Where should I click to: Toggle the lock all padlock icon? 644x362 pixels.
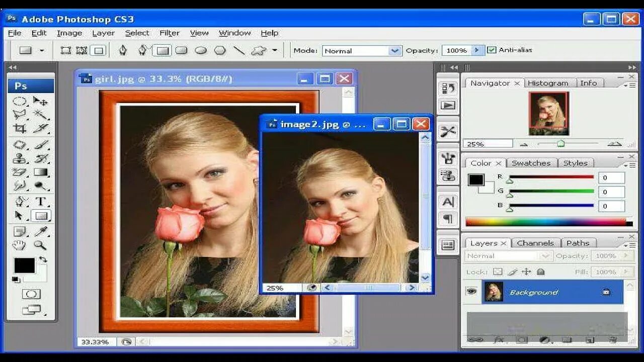(540, 271)
